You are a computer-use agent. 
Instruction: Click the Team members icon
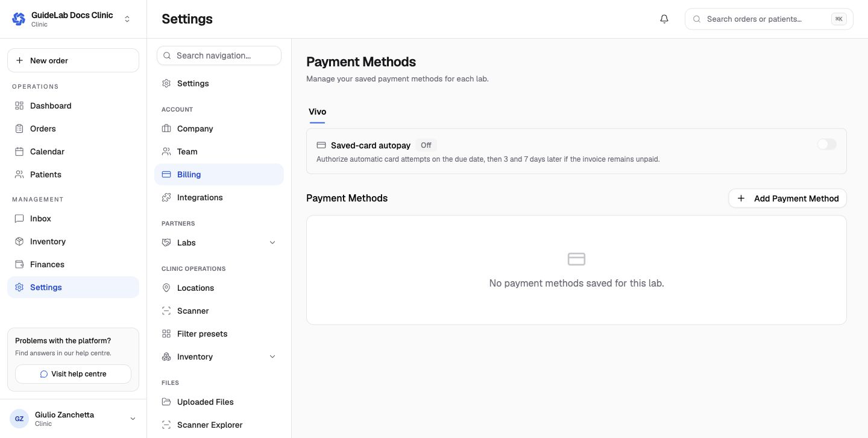[x=166, y=151]
